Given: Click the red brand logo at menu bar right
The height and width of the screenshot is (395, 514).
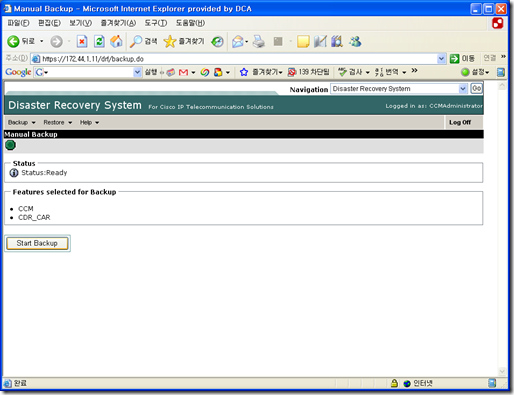Looking at the screenshot, I should [x=497, y=23].
